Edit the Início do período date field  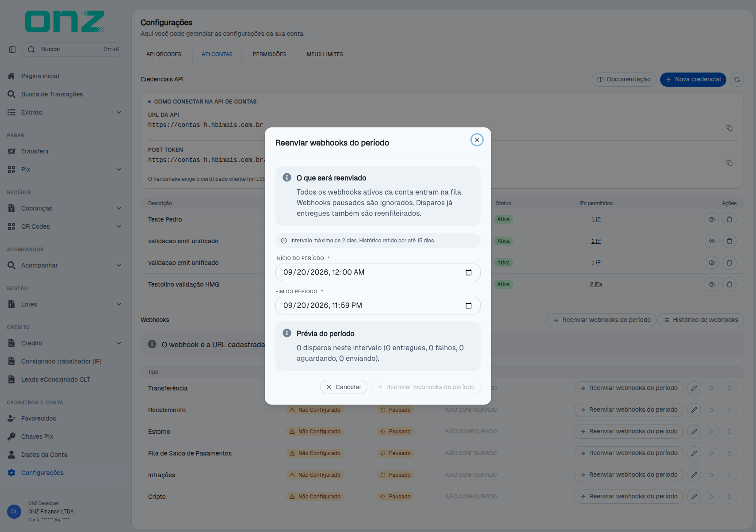pos(378,272)
